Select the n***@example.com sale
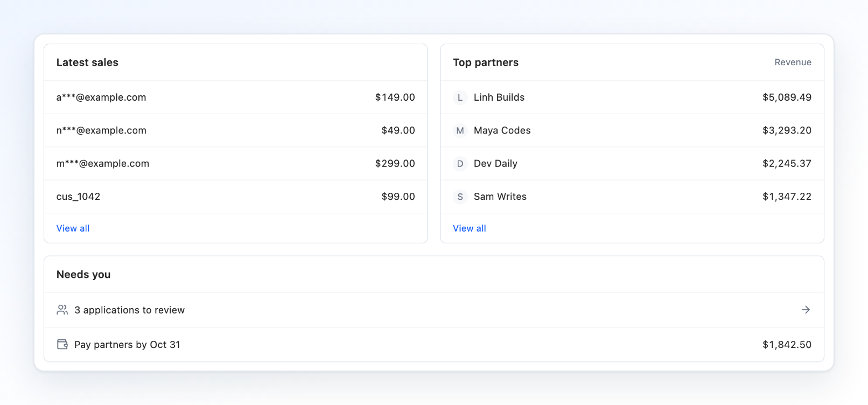 tap(236, 130)
